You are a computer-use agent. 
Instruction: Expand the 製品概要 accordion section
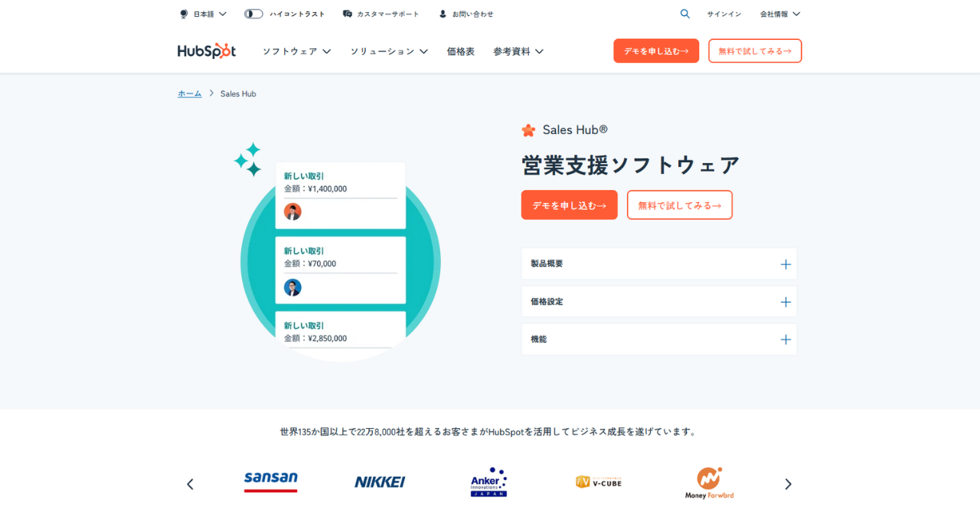[x=658, y=264]
